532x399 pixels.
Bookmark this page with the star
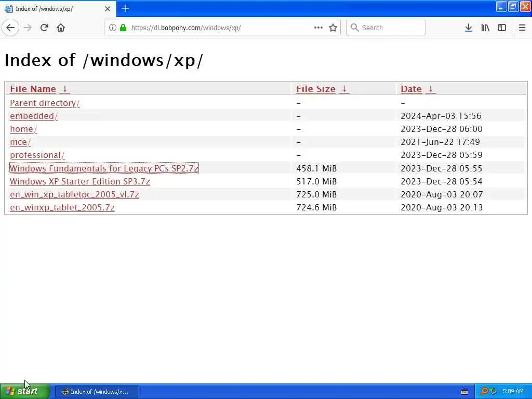(333, 28)
